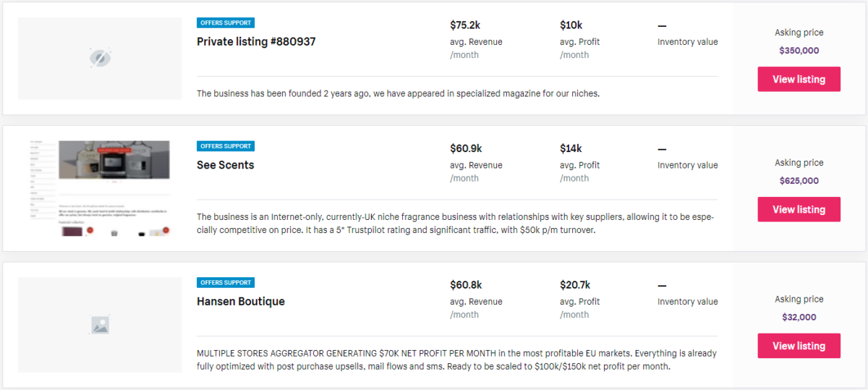Click the hidden-eye icon on private listing
The width and height of the screenshot is (868, 390).
(x=100, y=58)
